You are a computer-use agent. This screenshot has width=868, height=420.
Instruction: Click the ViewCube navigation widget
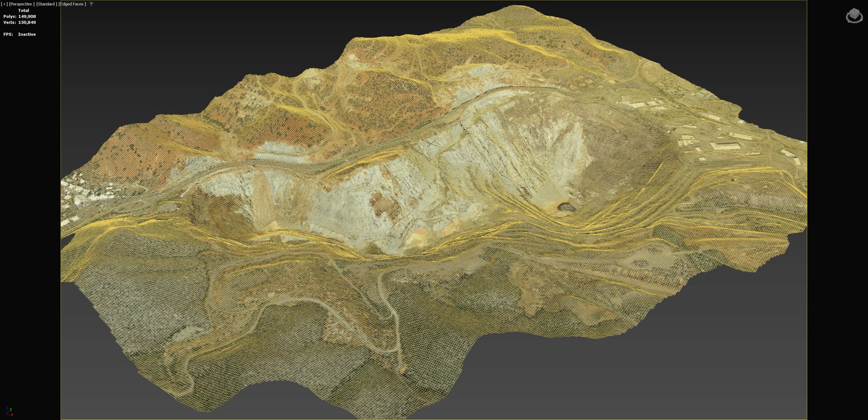[854, 16]
